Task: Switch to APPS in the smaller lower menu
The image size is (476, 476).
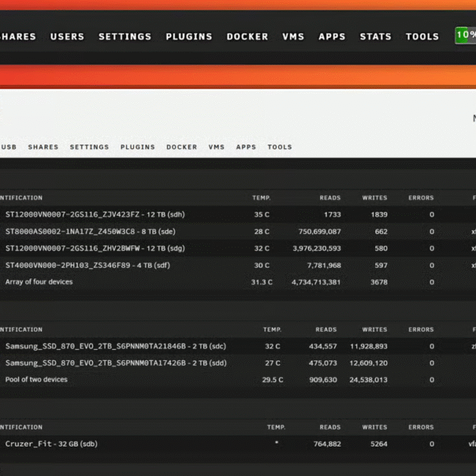Action: coord(246,147)
